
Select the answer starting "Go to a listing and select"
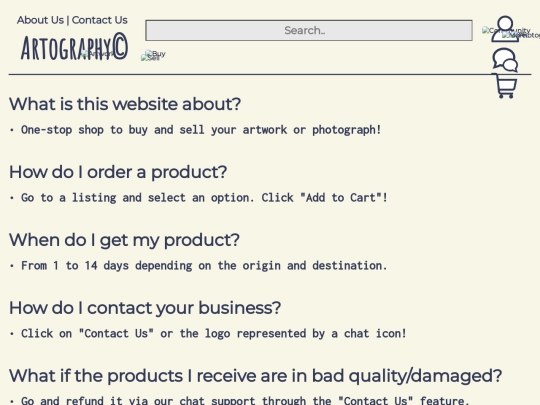coord(204,198)
